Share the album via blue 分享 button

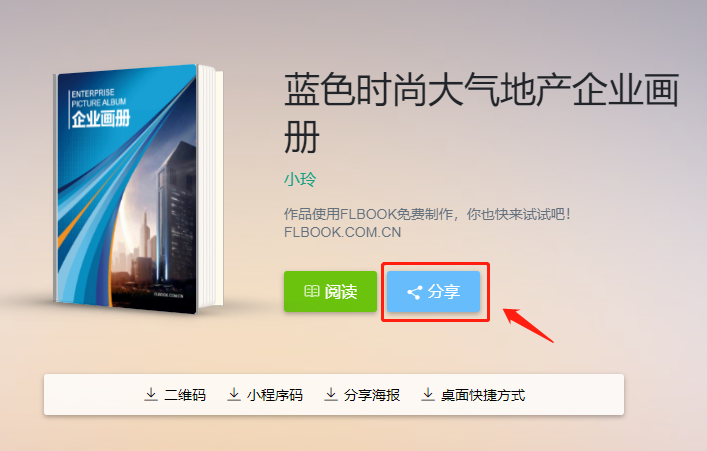(x=433, y=291)
